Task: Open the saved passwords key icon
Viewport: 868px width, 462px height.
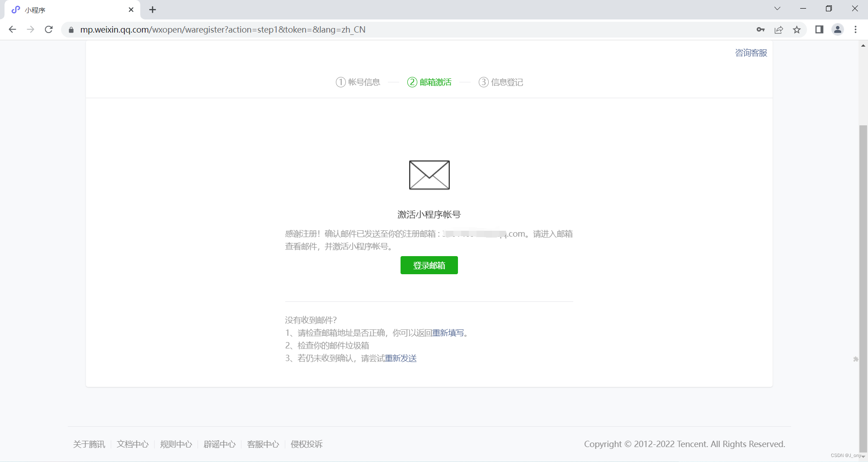Action: point(760,29)
